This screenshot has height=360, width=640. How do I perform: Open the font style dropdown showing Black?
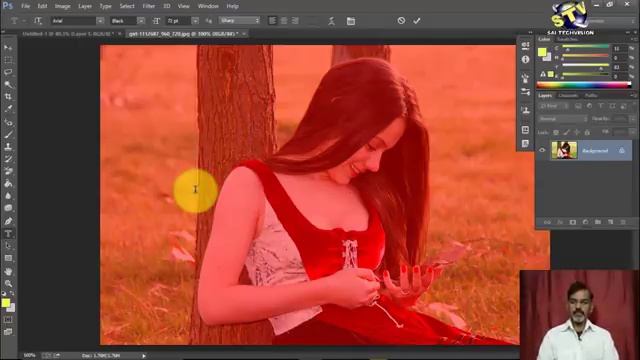(141, 20)
